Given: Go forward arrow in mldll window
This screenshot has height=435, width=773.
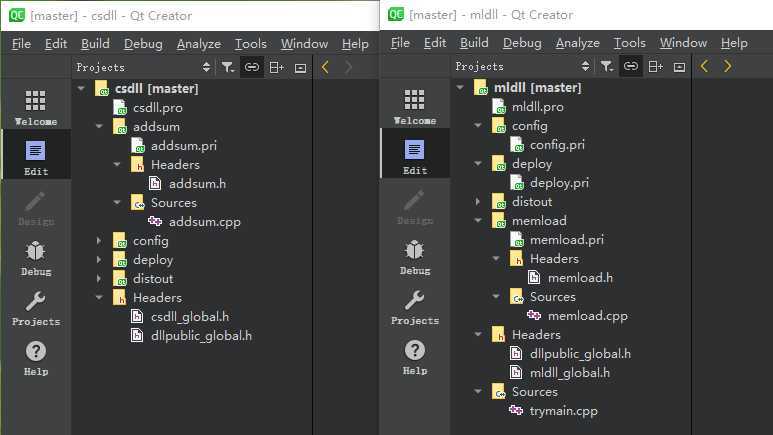Looking at the screenshot, I should [728, 66].
